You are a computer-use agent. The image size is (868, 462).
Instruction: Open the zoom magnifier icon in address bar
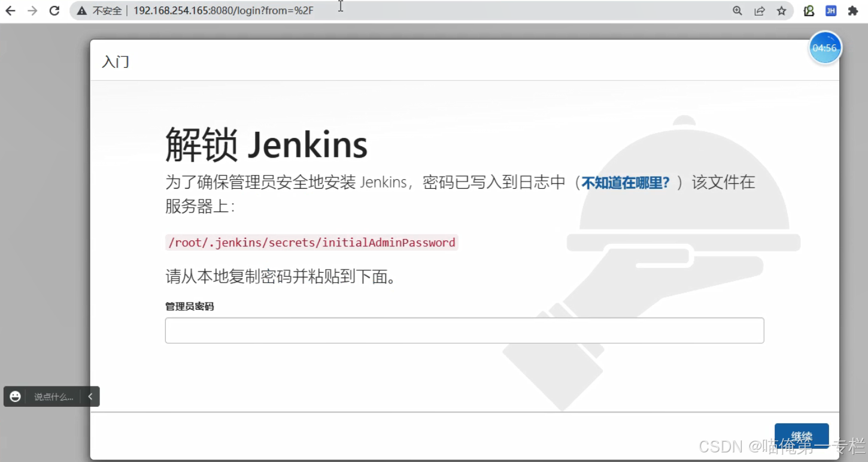coord(738,11)
